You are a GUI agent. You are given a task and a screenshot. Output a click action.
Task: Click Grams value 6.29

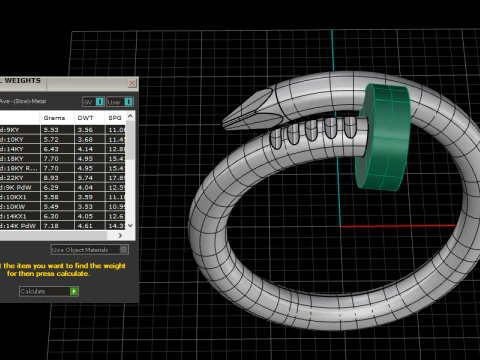[x=51, y=187]
